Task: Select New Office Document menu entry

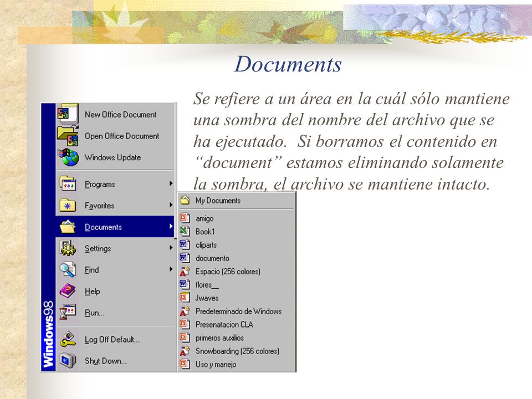Action: (x=115, y=114)
